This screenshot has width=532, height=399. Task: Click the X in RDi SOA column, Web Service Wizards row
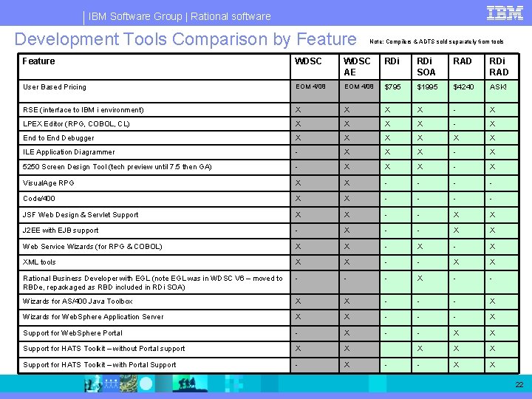coord(420,246)
